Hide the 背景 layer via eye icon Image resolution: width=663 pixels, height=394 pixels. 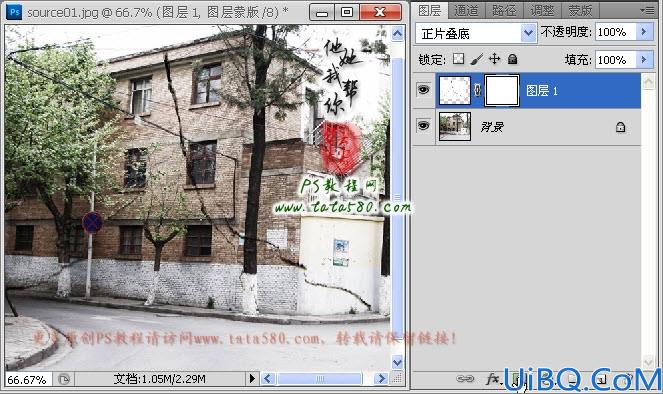pos(424,126)
